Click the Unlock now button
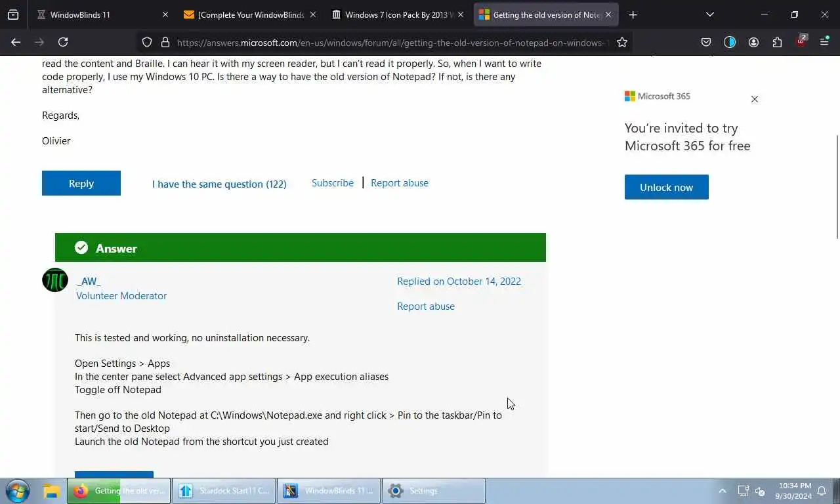 667,187
